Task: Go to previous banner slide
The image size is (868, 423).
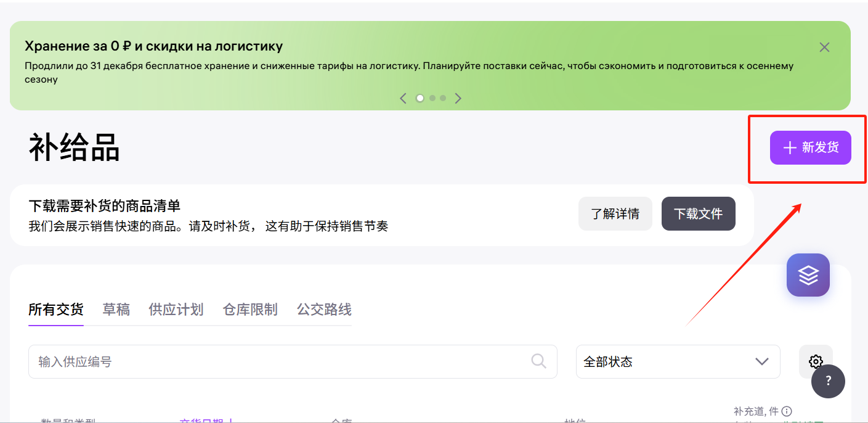Action: [403, 98]
